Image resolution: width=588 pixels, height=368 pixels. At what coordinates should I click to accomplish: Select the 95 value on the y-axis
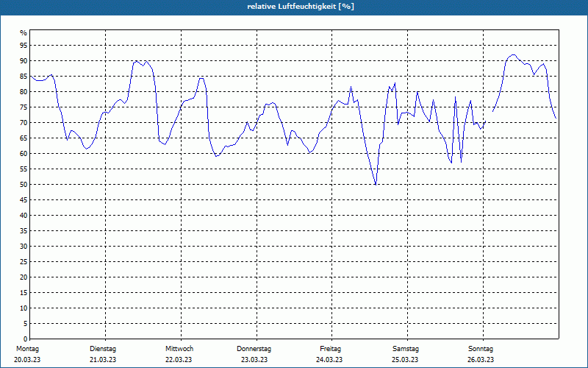pos(24,46)
